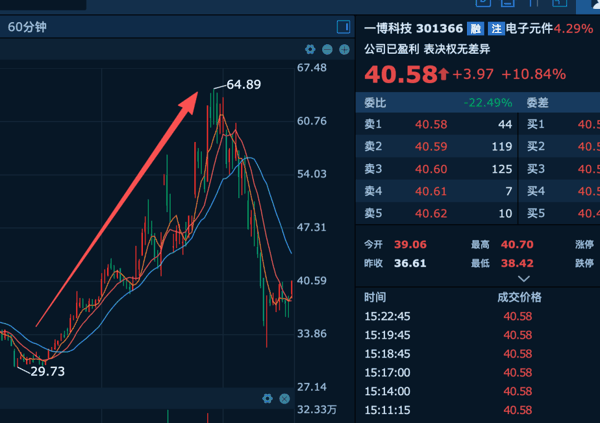Image resolution: width=600 pixels, height=423 pixels.
Task: Click the 买3 bid label
Action: click(536, 169)
